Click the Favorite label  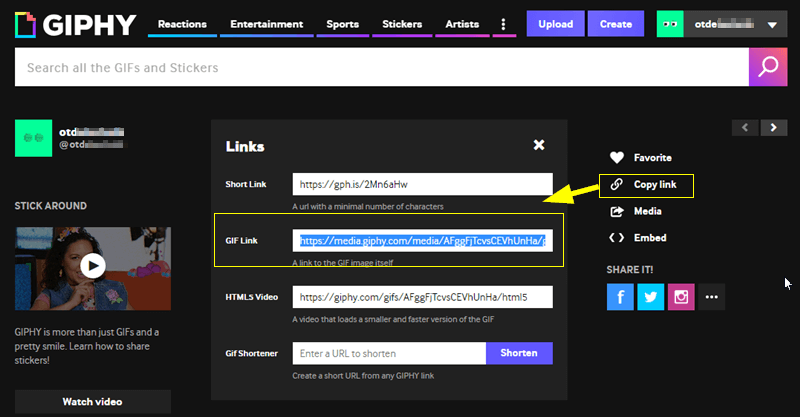[653, 158]
